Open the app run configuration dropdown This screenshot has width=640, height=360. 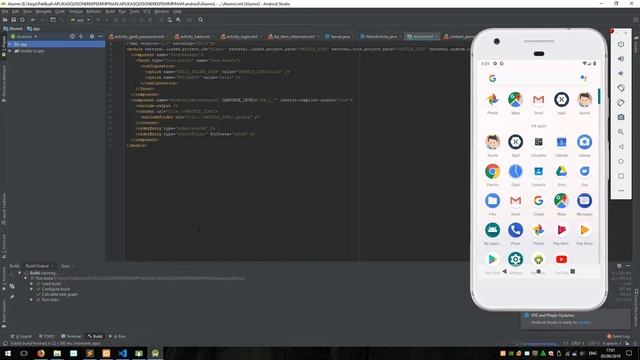80,20
